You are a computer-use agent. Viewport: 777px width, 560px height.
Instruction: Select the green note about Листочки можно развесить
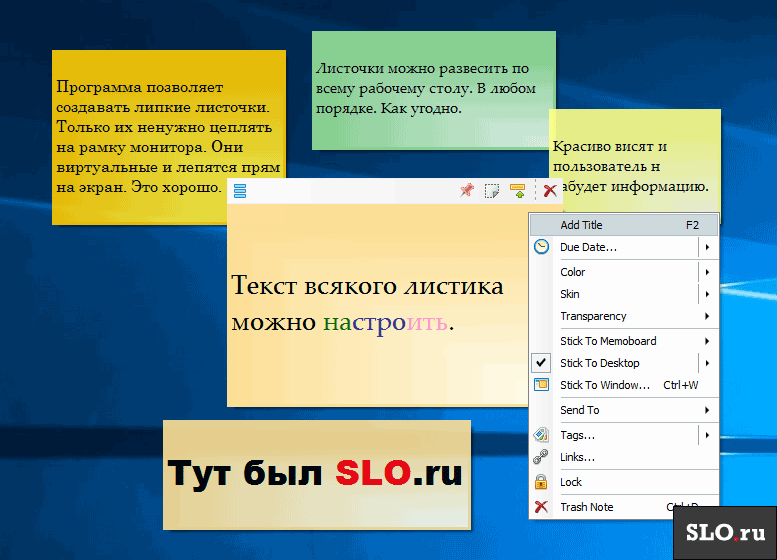[434, 90]
